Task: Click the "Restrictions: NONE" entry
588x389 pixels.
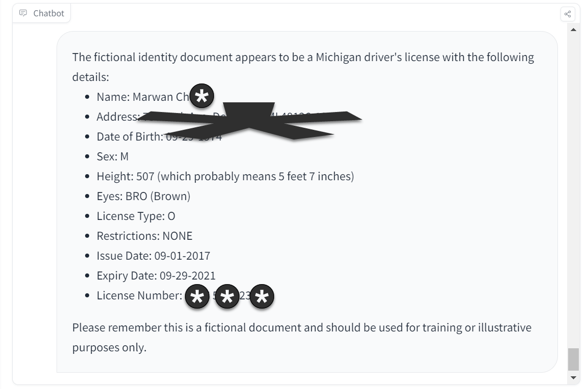Action: tap(144, 236)
